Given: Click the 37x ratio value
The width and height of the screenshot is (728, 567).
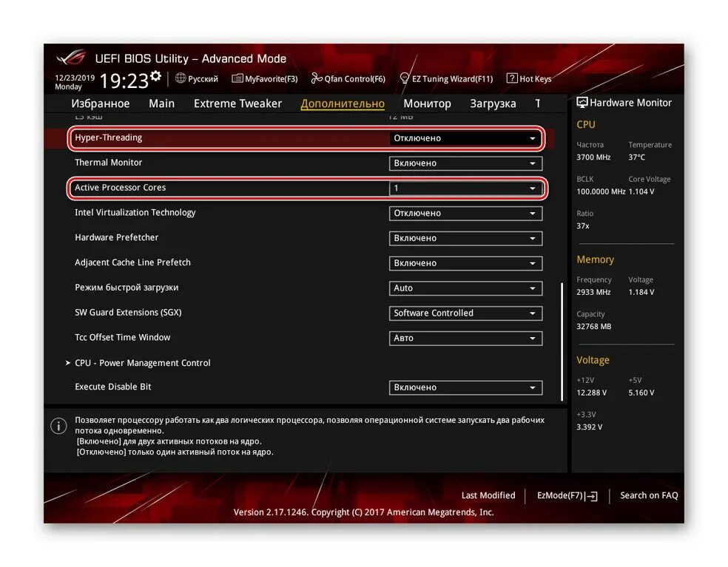Looking at the screenshot, I should pyautogui.click(x=583, y=226).
